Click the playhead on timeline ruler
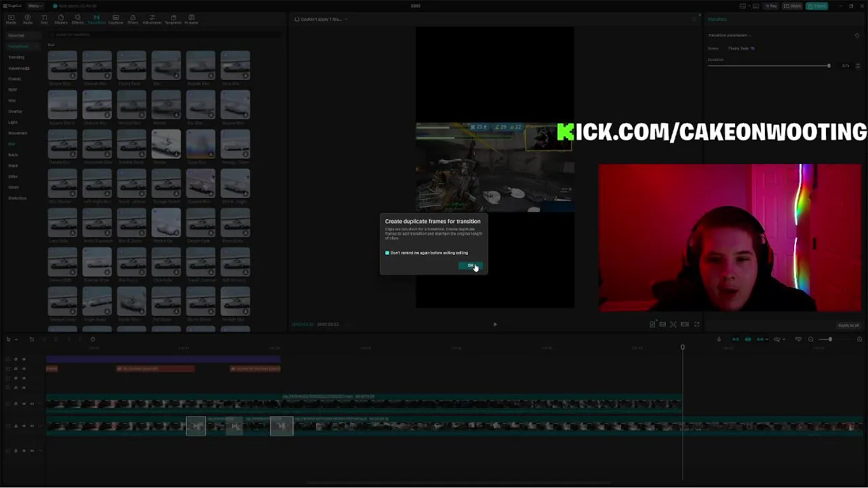Viewport: 868px width, 488px height. coord(682,347)
